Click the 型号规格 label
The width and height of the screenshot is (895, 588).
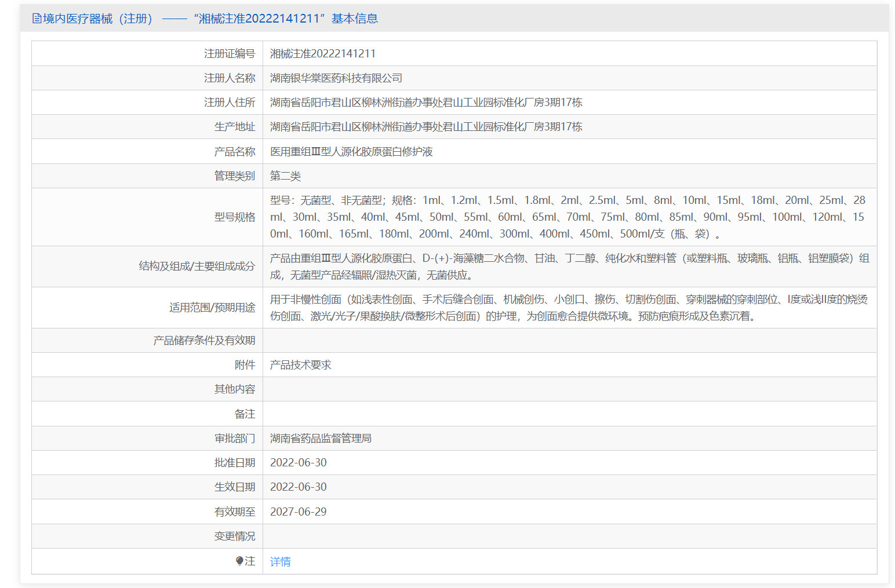point(235,217)
